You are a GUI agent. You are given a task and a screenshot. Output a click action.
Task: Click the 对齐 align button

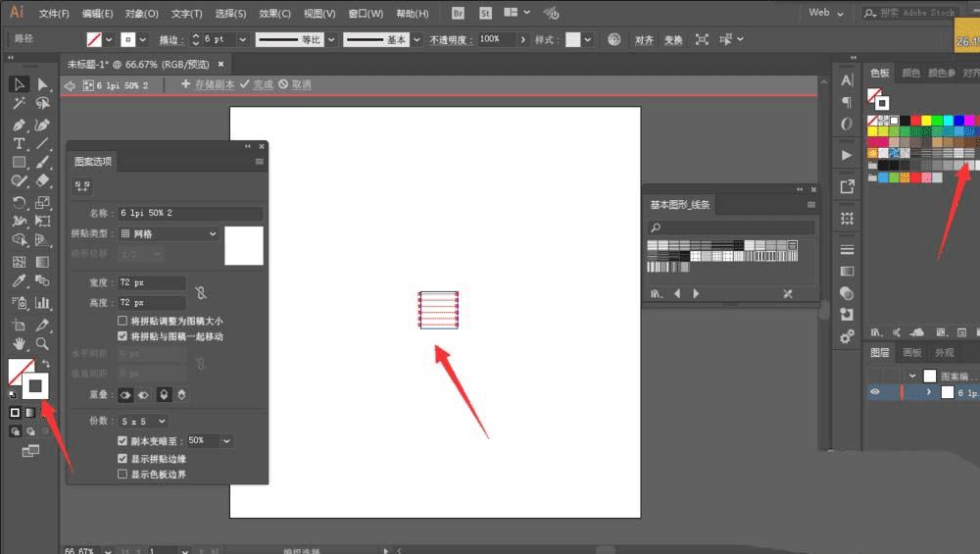pos(645,40)
